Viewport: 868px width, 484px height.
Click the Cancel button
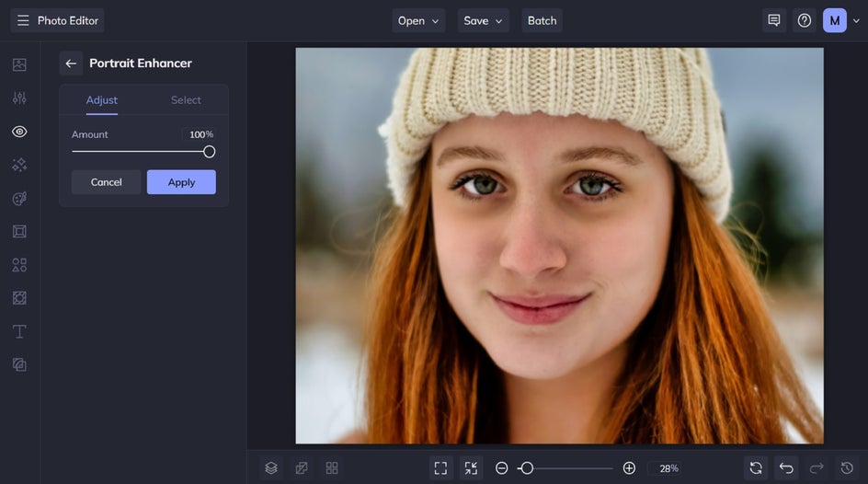[x=106, y=182]
